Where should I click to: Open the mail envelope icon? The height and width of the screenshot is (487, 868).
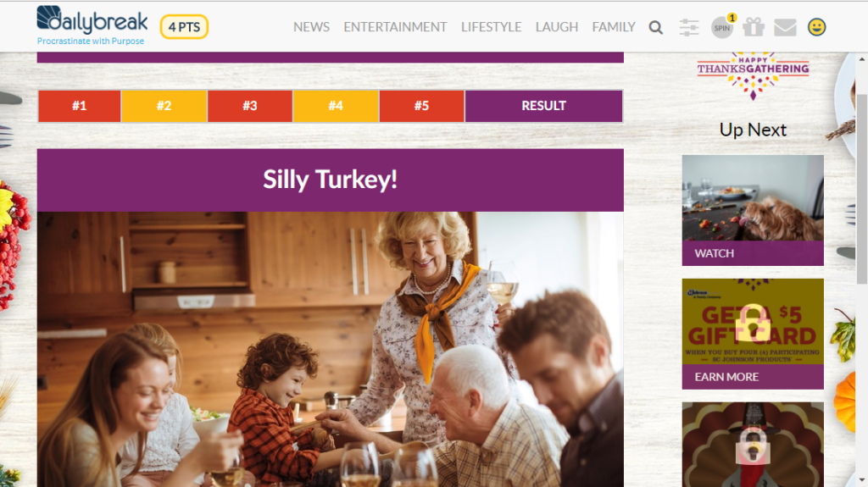tap(785, 27)
